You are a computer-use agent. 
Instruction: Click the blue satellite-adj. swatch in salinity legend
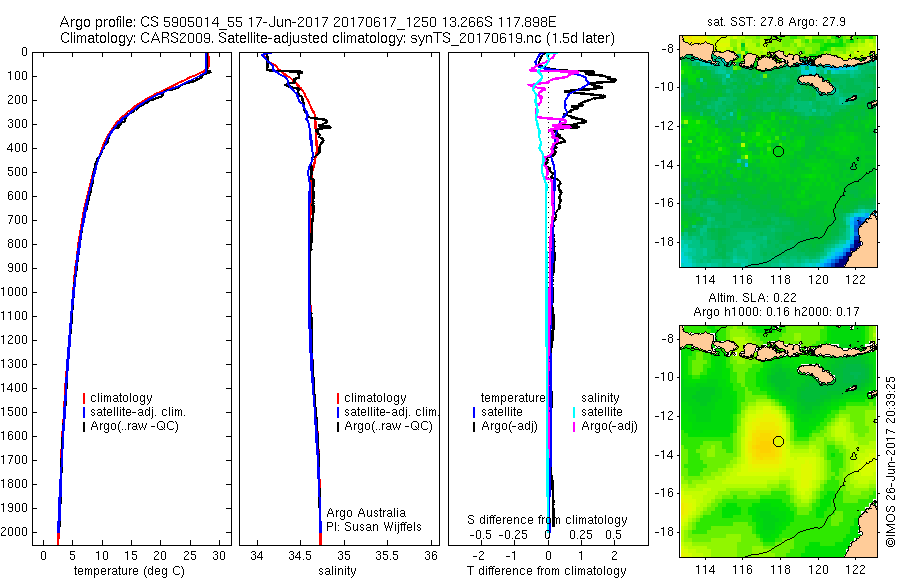338,412
